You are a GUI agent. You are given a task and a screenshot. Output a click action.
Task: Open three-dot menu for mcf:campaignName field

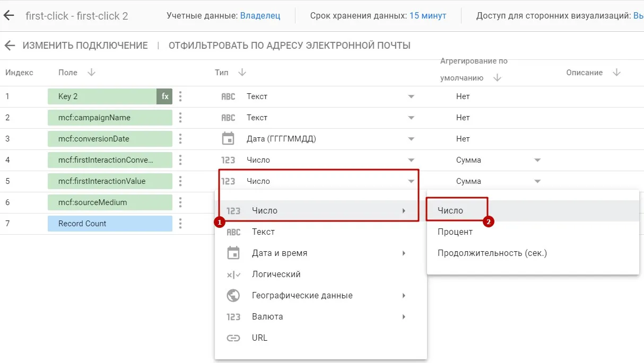tap(181, 118)
